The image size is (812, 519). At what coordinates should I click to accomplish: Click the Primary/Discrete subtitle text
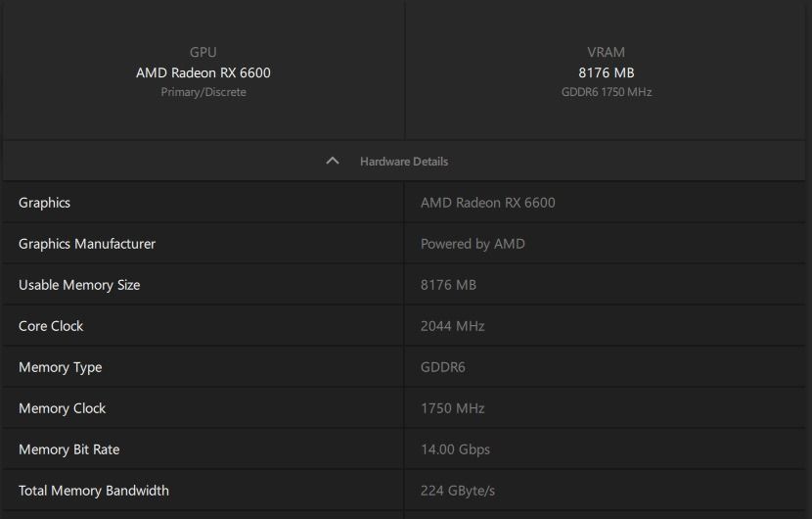point(203,92)
